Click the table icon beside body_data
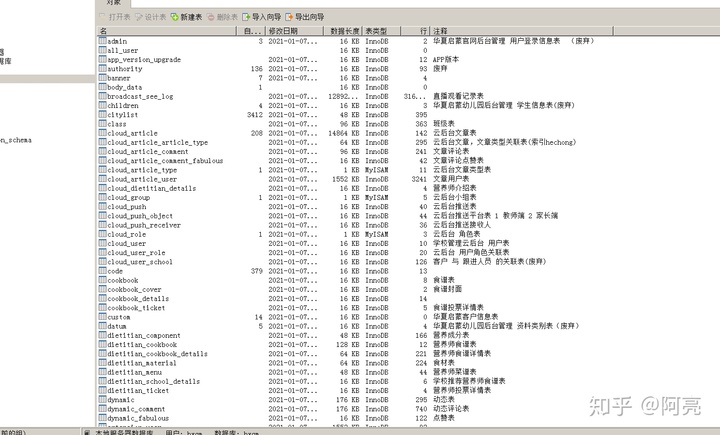The image size is (720, 435). (102, 86)
